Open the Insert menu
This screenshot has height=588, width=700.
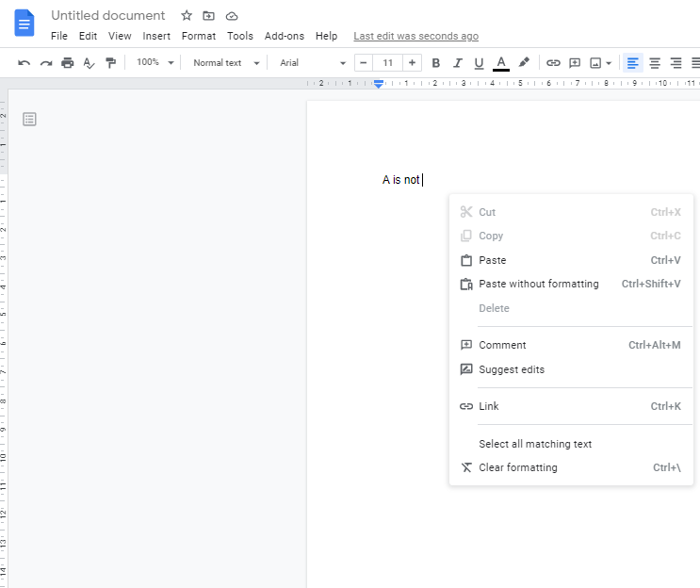click(x=156, y=36)
